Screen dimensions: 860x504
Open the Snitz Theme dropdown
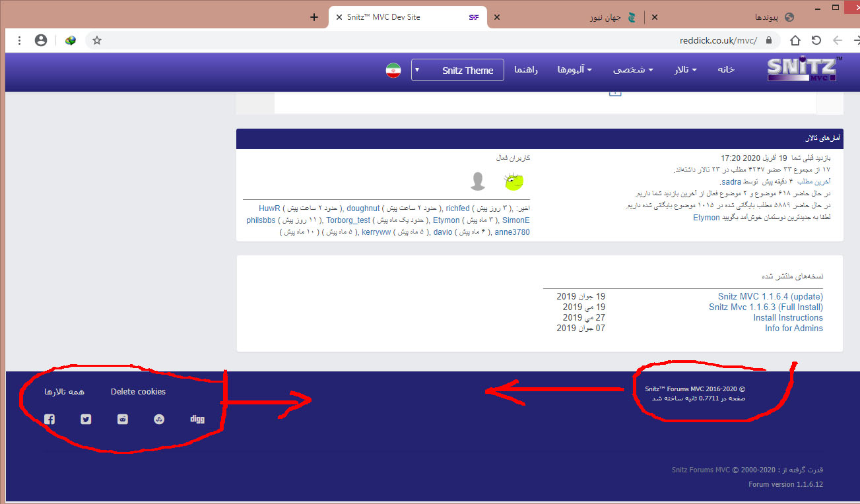(457, 70)
